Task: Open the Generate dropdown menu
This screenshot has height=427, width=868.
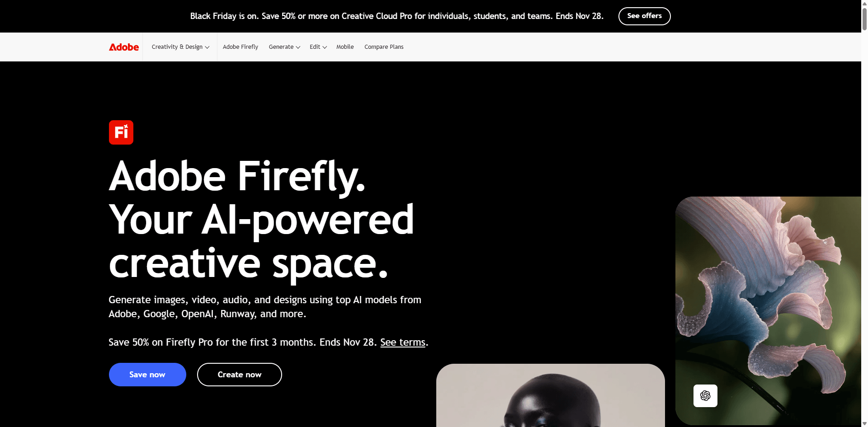Action: (x=284, y=47)
